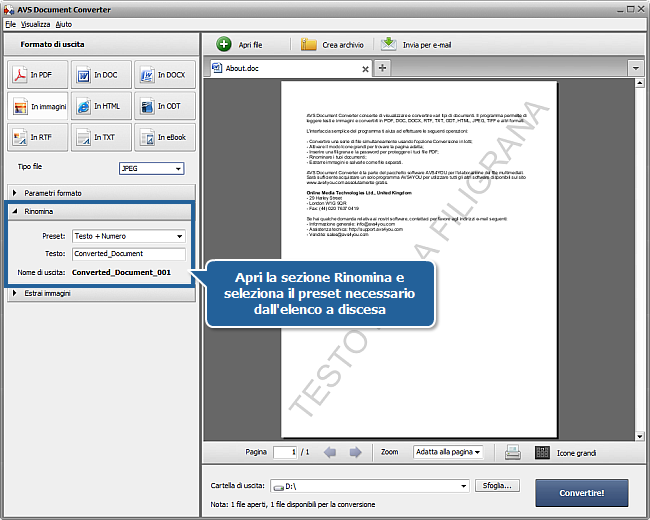This screenshot has width=650, height=520.
Task: Select the In RTF output format
Action: tap(37, 137)
